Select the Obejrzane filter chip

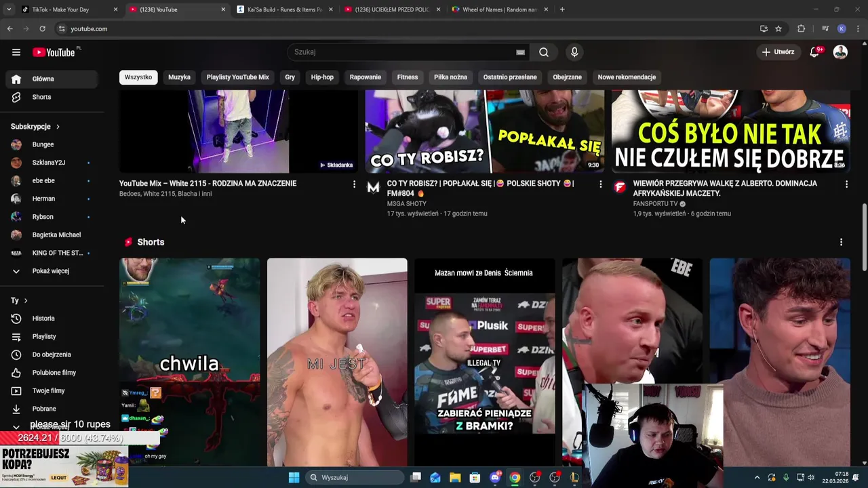pyautogui.click(x=567, y=77)
